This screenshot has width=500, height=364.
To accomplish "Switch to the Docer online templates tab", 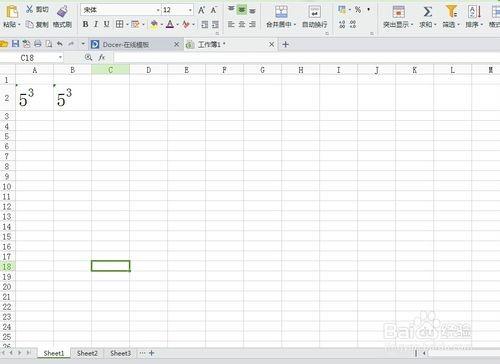I will [x=126, y=44].
